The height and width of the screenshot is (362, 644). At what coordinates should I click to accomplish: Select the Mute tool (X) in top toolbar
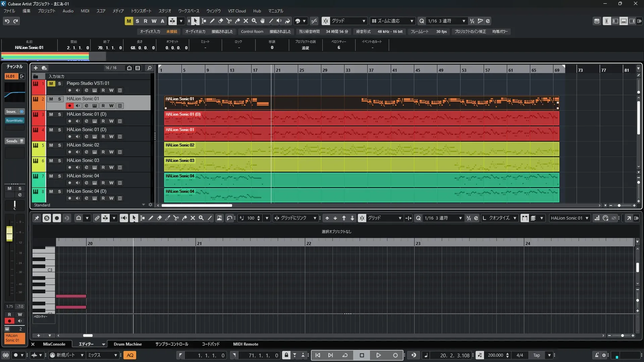[246, 21]
